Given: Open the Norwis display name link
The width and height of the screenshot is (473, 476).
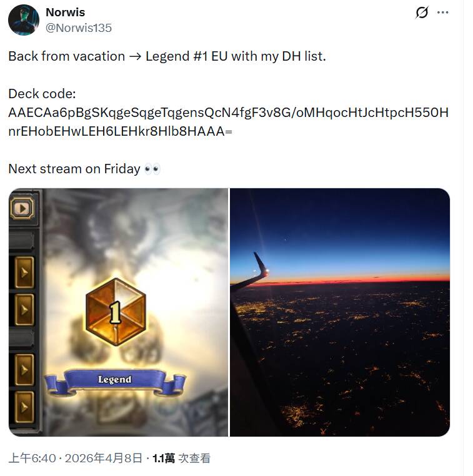Looking at the screenshot, I should click(x=65, y=13).
